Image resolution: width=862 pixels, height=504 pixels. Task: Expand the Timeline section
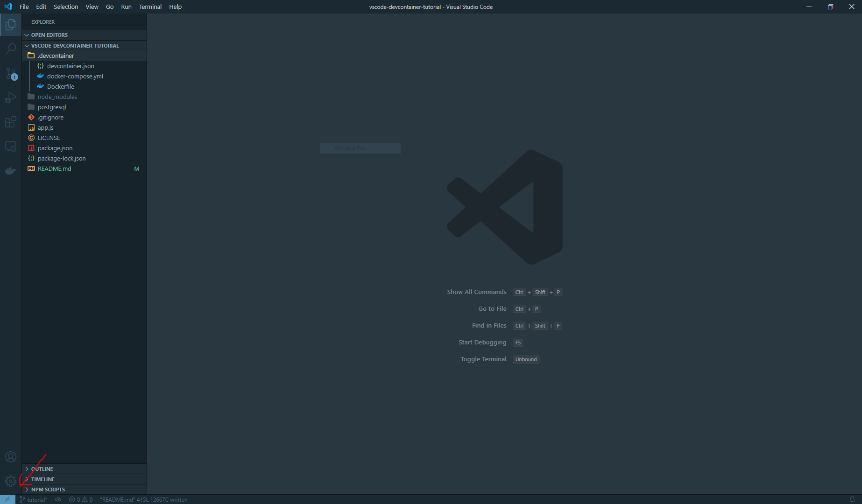84,479
